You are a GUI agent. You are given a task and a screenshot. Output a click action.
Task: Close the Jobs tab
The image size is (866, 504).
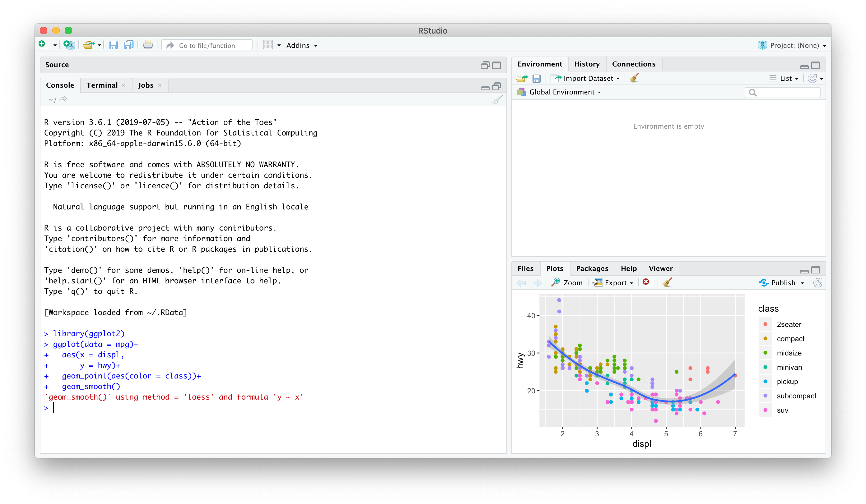tap(160, 85)
